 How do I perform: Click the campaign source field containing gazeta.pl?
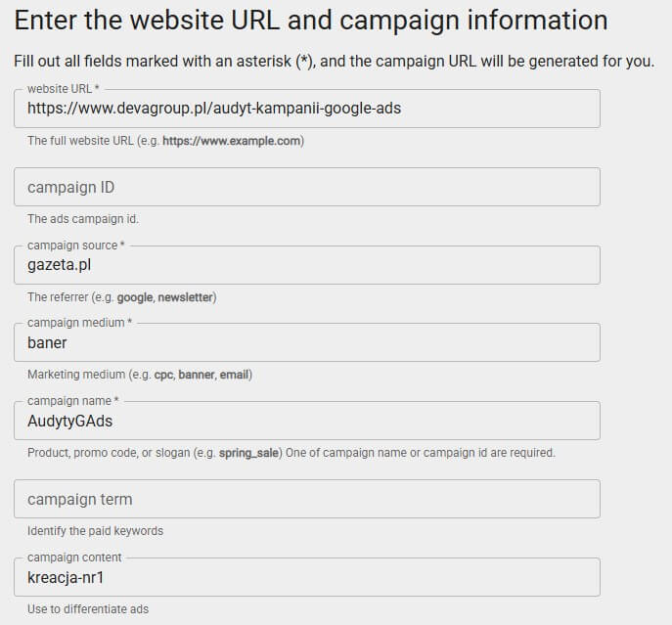tap(307, 265)
